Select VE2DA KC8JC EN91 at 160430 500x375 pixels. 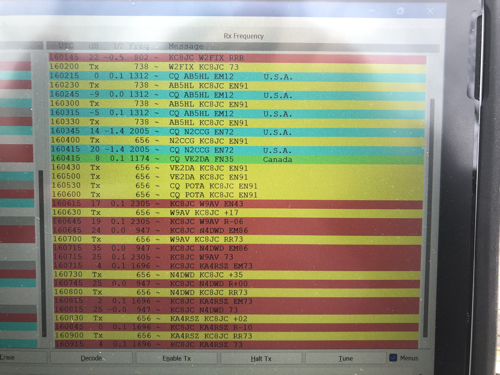click(x=237, y=168)
